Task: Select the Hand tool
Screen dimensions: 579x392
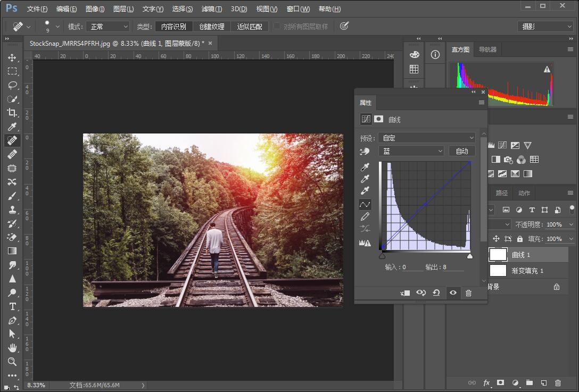Action: pyautogui.click(x=12, y=348)
